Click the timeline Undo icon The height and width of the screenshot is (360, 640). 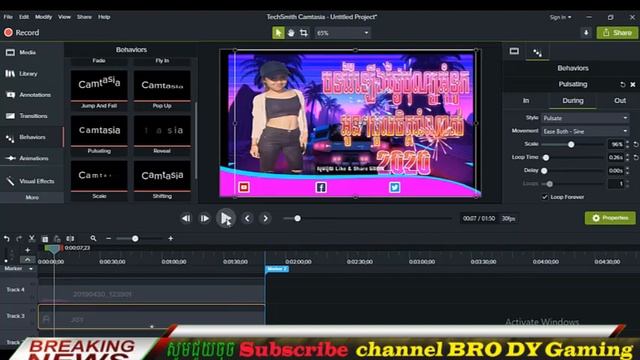(x=7, y=238)
